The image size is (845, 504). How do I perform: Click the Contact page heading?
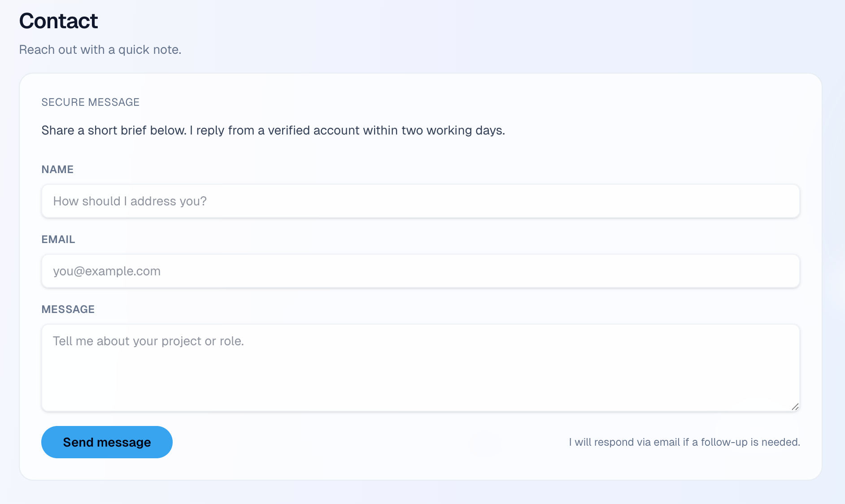click(58, 21)
